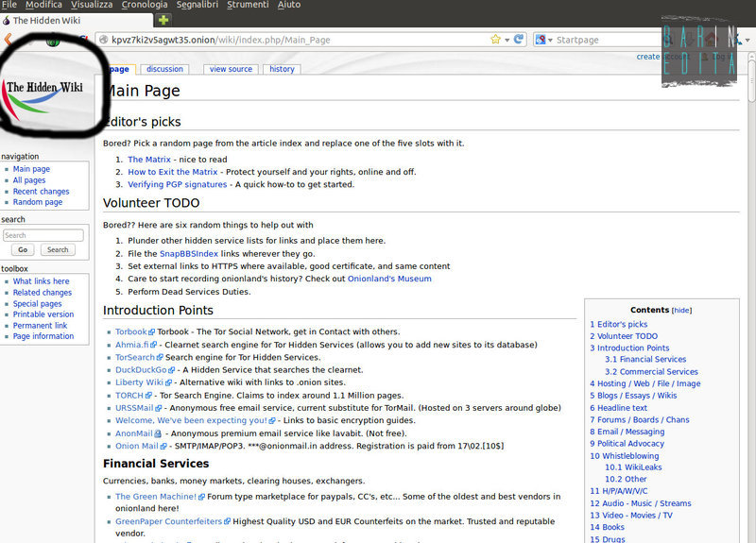Click the external-link icon beside URSSMail
756x543 pixels.
158,408
